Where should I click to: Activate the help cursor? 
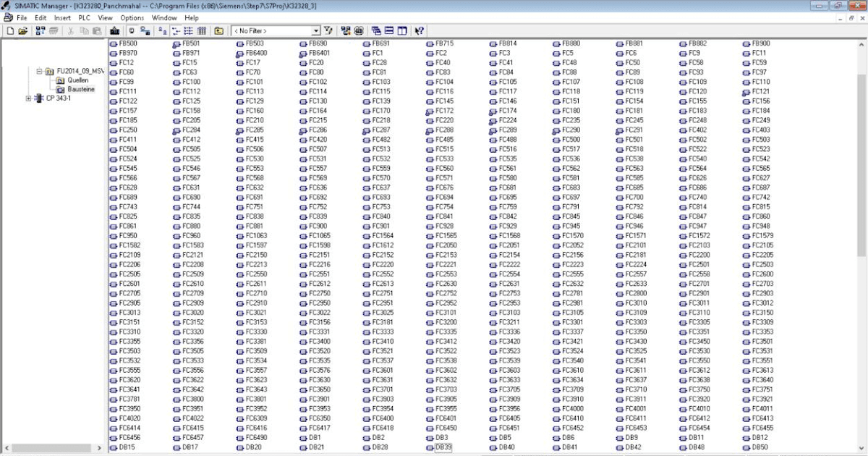[418, 30]
